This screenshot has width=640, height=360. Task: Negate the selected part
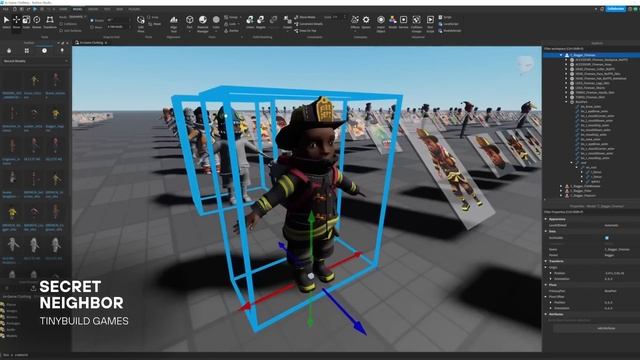261,22
